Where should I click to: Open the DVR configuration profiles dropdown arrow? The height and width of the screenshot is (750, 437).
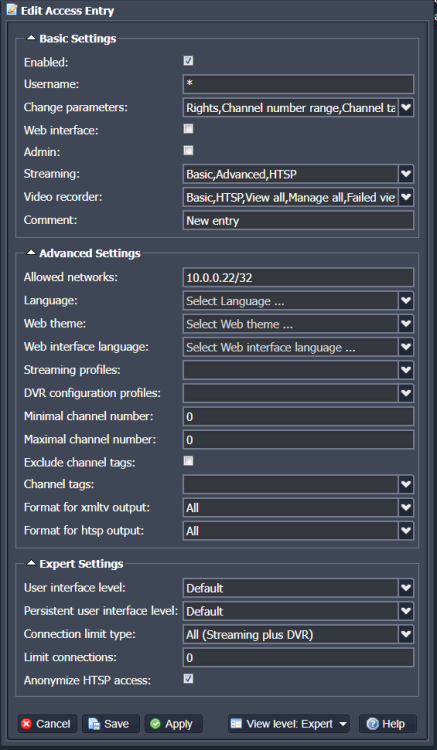pyautogui.click(x=406, y=393)
